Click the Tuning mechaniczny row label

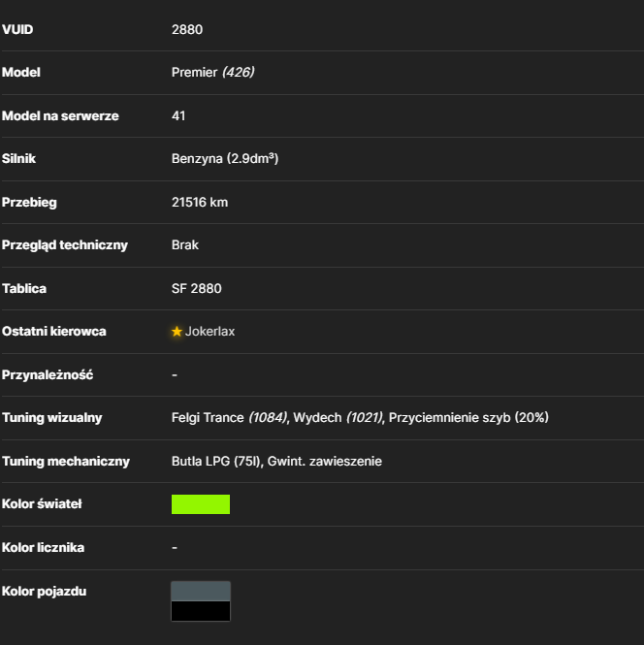tap(66, 462)
